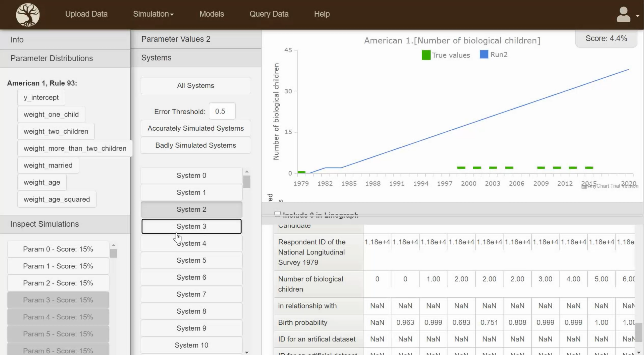Go to the Models page
Viewport: 644px width, 355px height.
click(x=211, y=14)
